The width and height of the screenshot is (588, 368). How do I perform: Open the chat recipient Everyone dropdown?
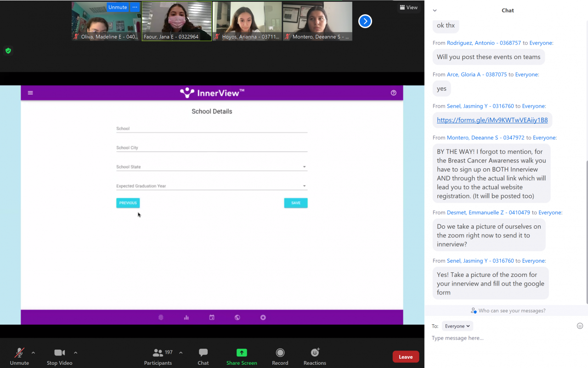458,326
